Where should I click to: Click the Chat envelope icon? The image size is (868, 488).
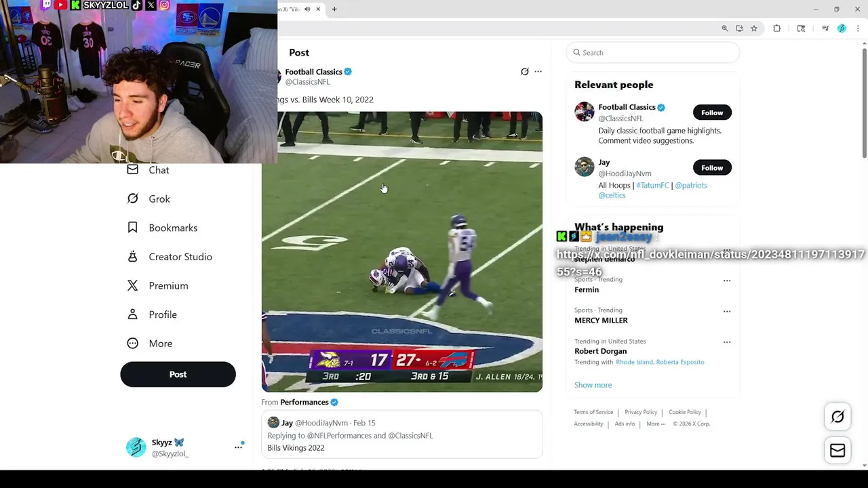click(x=133, y=169)
